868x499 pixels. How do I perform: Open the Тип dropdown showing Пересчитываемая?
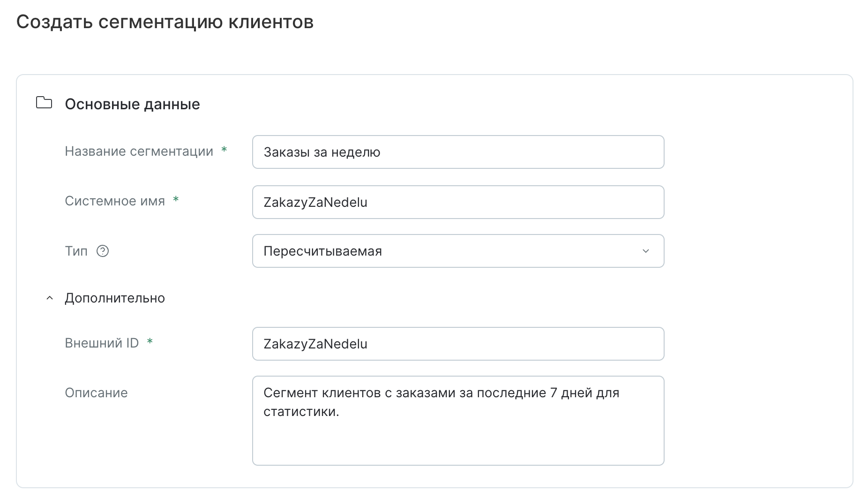click(457, 251)
